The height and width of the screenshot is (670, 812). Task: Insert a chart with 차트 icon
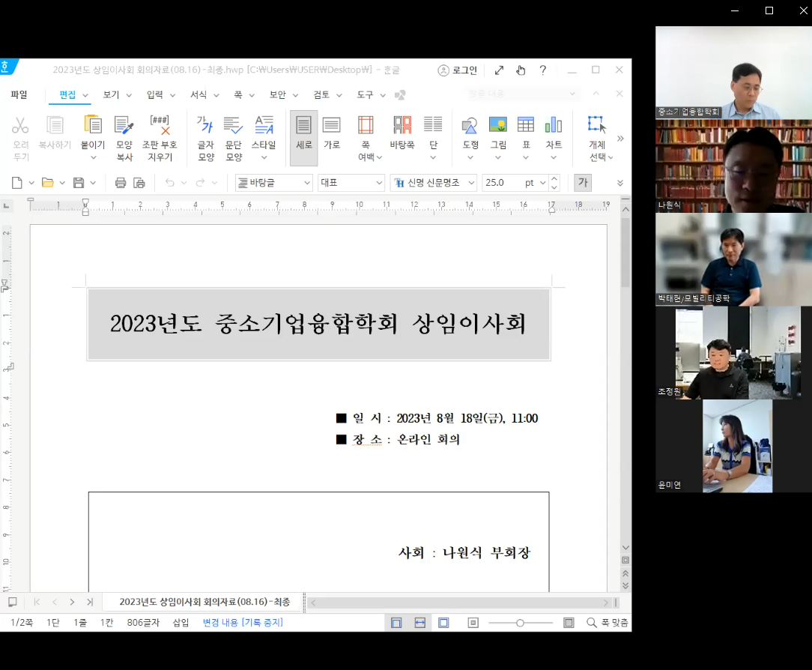(x=554, y=125)
